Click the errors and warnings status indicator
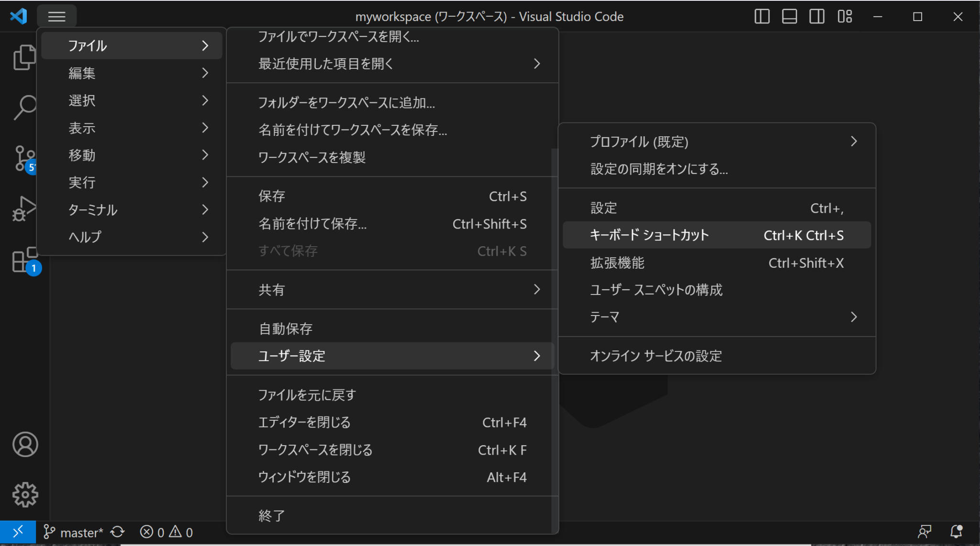Image resolution: width=980 pixels, height=546 pixels. click(x=167, y=532)
